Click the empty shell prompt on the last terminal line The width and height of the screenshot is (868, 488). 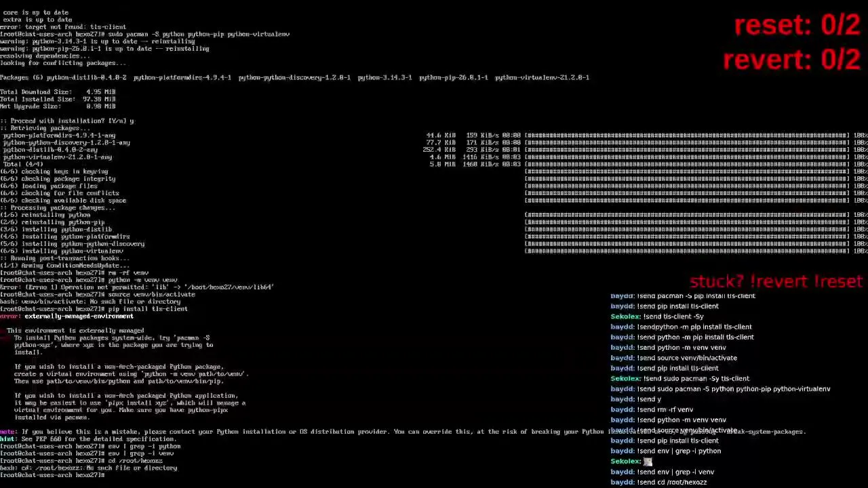(53, 475)
